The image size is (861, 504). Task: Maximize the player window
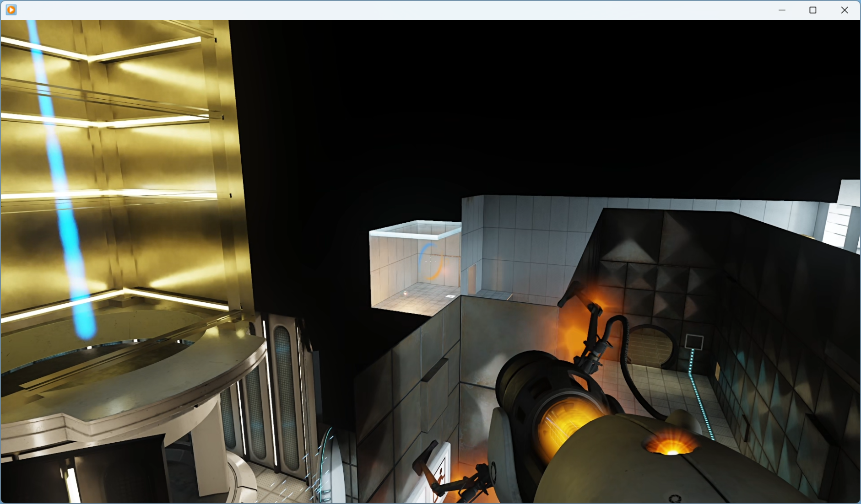click(x=813, y=10)
